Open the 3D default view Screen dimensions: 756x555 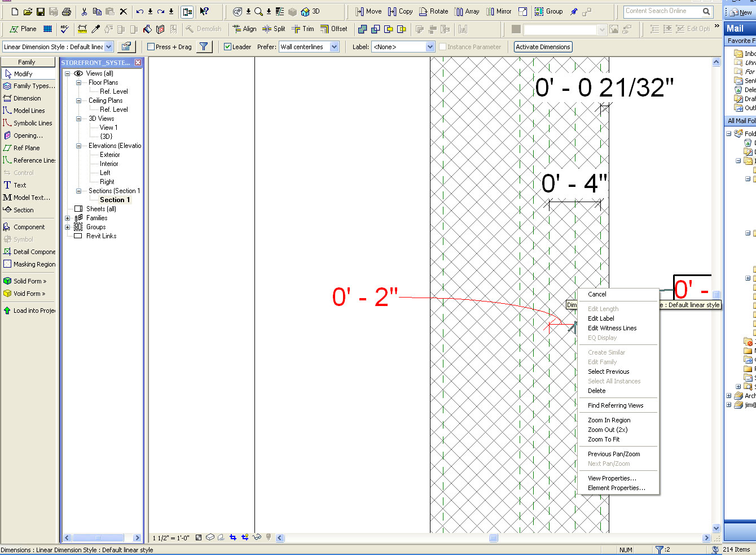pyautogui.click(x=310, y=11)
